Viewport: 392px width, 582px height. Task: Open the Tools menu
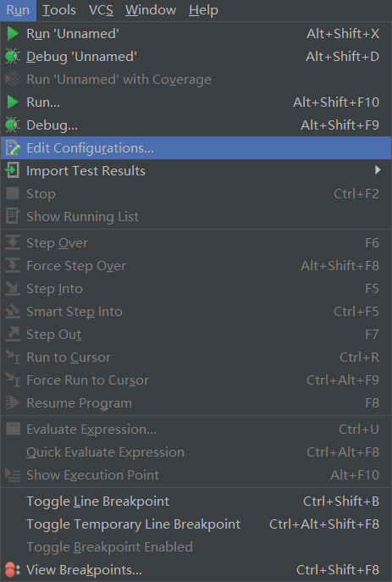59,10
